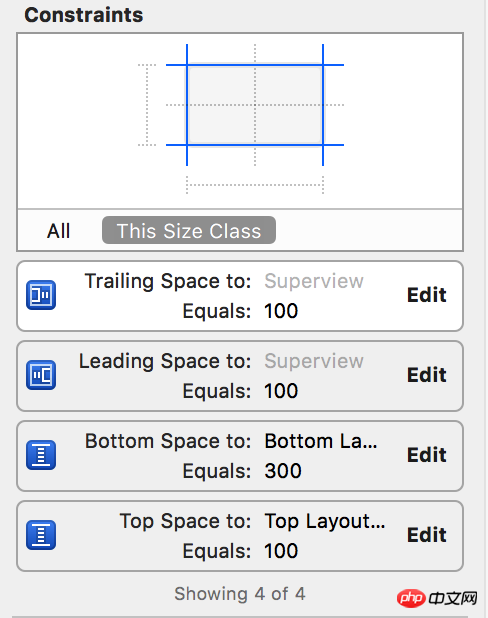488x618 pixels.
Task: Edit the Bottom Space constraint
Action: (x=427, y=455)
